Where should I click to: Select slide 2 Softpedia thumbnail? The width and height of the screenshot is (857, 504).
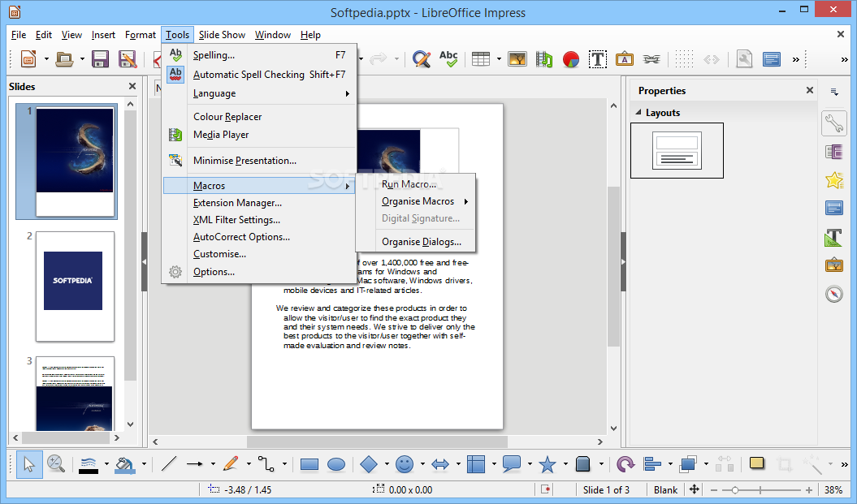(75, 286)
